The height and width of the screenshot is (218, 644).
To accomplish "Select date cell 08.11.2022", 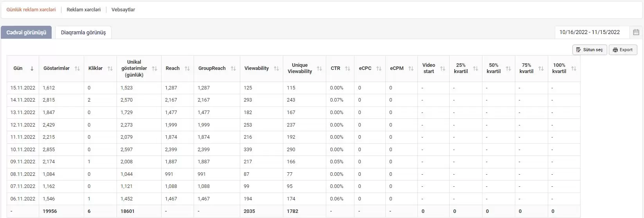I will (x=23, y=174).
